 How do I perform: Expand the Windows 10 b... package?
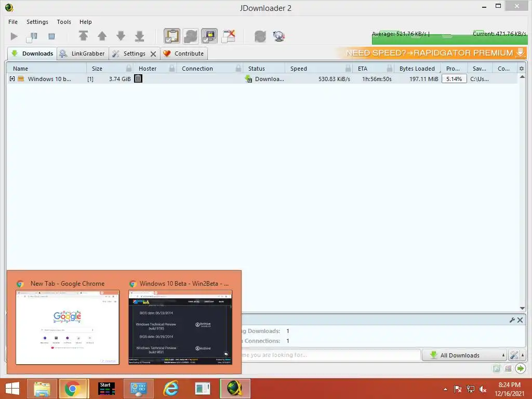coord(12,79)
